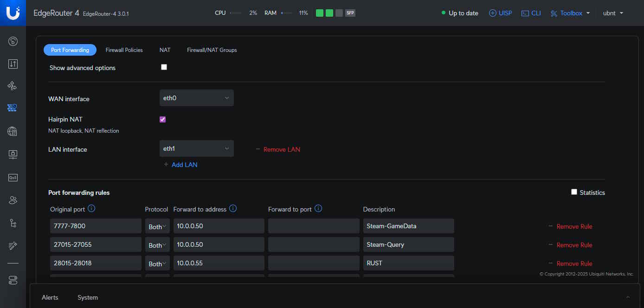Open the Services globe sidebar icon
Viewport: 644px width, 308px height.
coord(13,132)
